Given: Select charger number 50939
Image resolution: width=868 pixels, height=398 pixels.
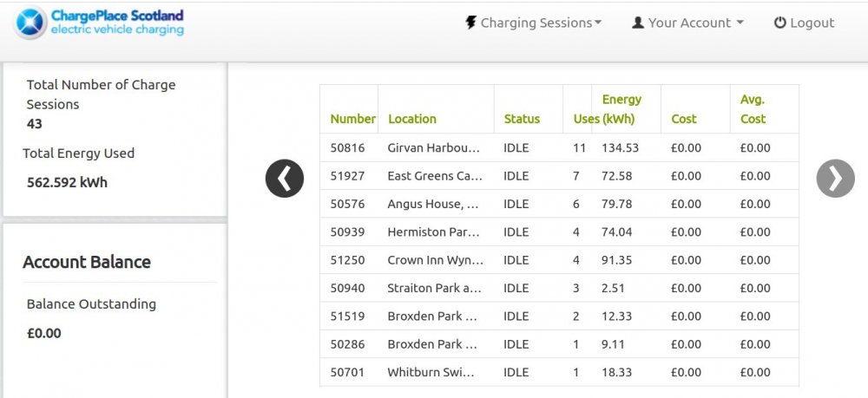Looking at the screenshot, I should coord(348,232).
